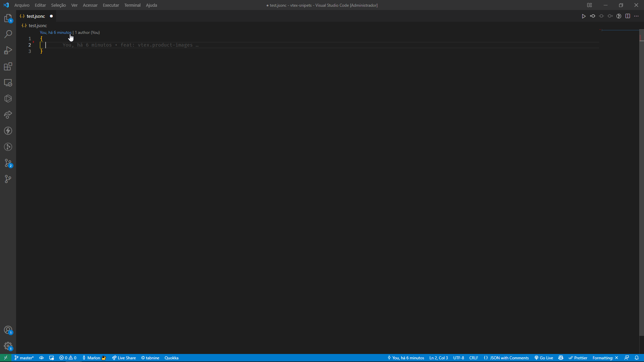Open the Explorer view in activity bar
644x362 pixels.
pos(8,18)
